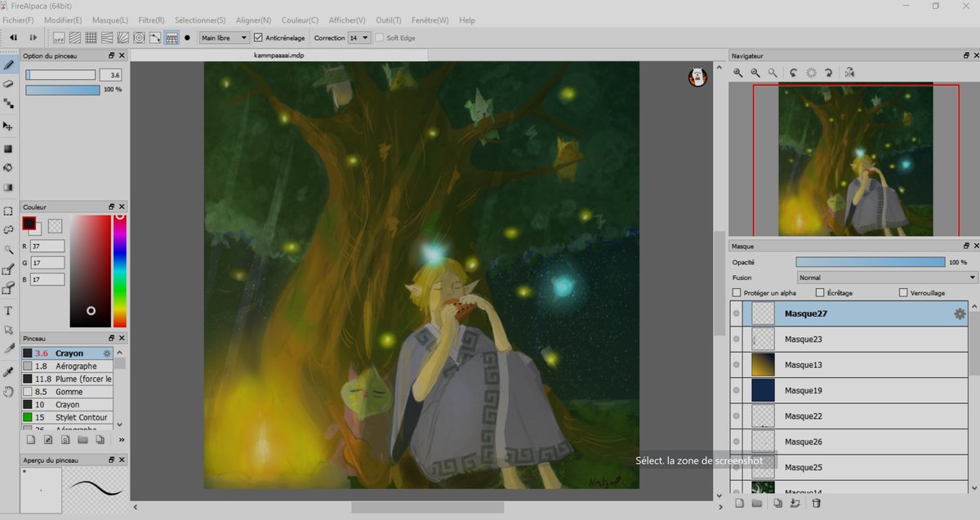Click the layer Opacité slider
The width and height of the screenshot is (980, 520).
pyautogui.click(x=871, y=262)
